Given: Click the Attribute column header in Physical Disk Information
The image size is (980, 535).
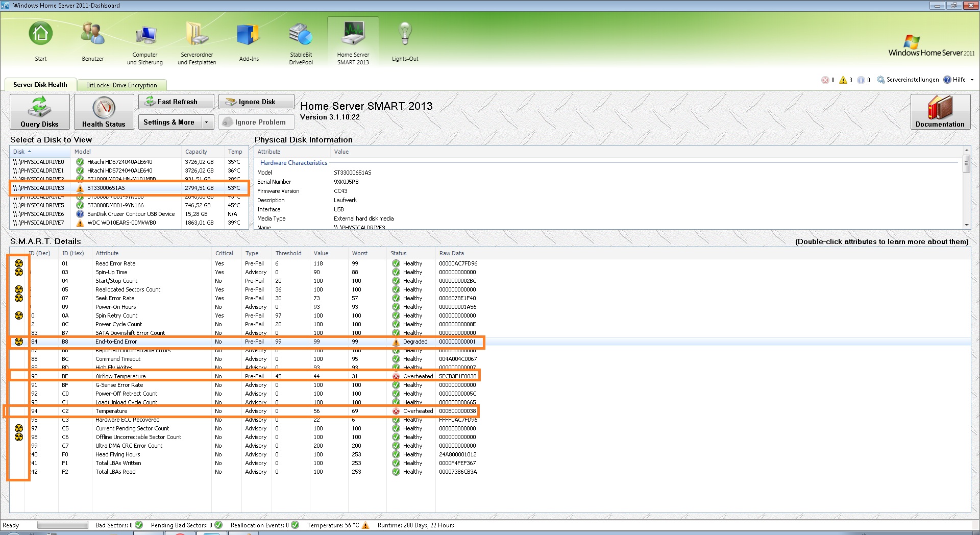Looking at the screenshot, I should point(292,152).
